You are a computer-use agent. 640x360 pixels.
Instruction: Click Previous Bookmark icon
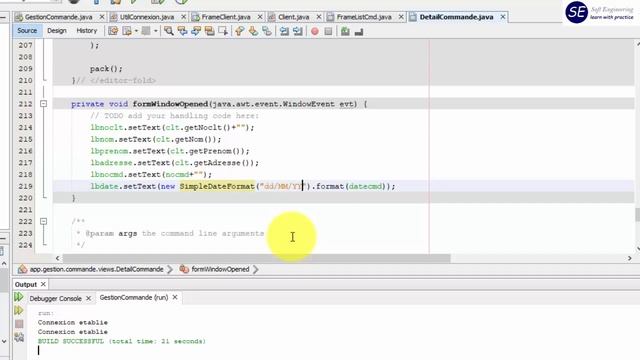click(x=240, y=31)
